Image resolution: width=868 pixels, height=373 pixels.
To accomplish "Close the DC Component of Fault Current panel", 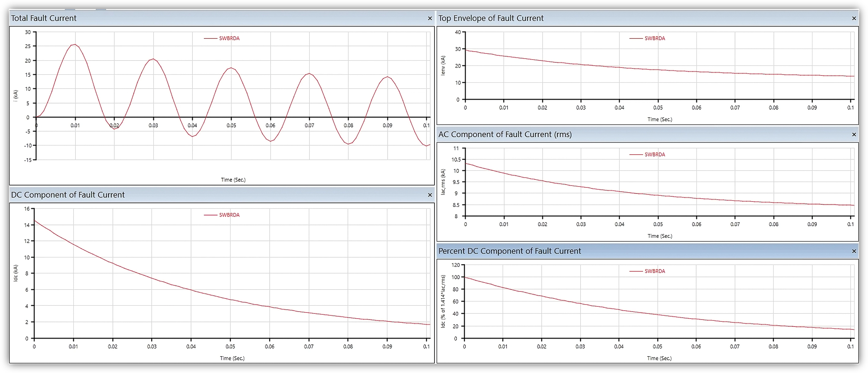I will (x=430, y=195).
